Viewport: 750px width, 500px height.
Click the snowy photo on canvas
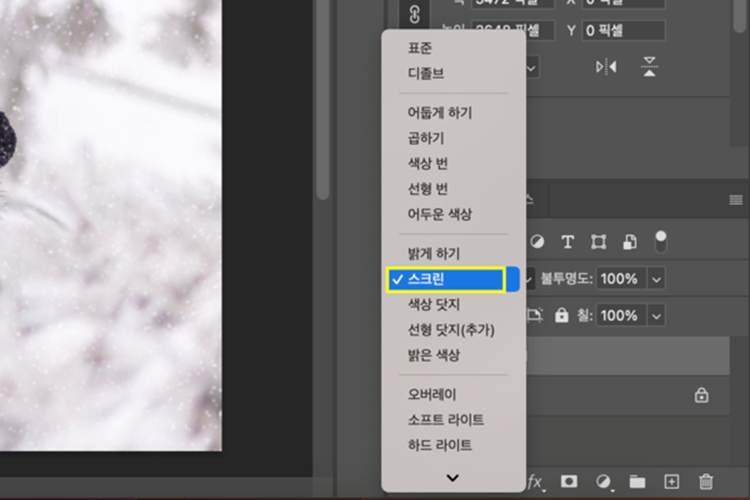111,225
